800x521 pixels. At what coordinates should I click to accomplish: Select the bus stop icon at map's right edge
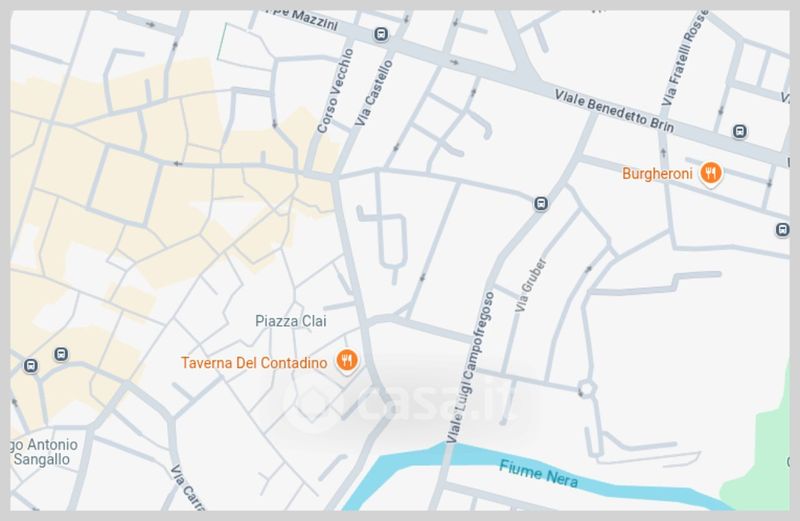coord(783,230)
